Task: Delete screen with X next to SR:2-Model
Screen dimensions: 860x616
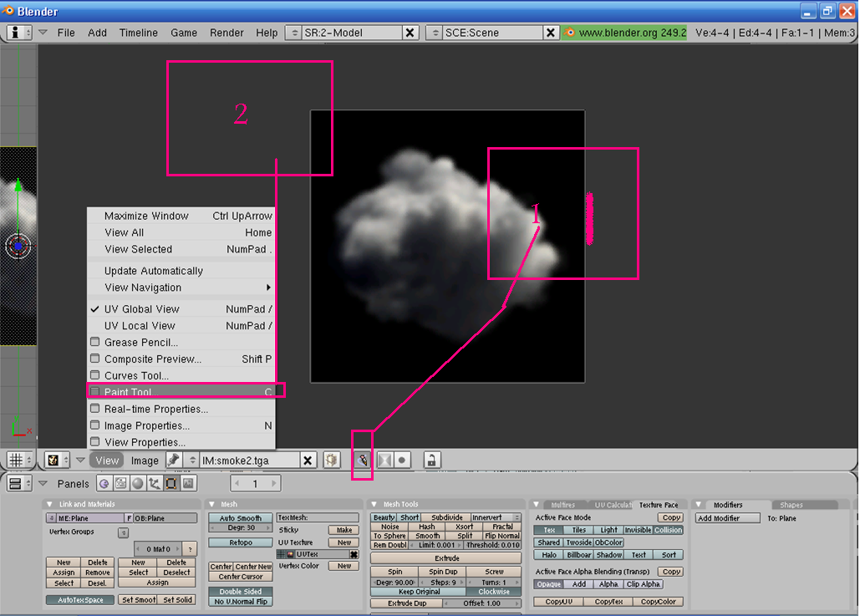Action: click(x=410, y=33)
